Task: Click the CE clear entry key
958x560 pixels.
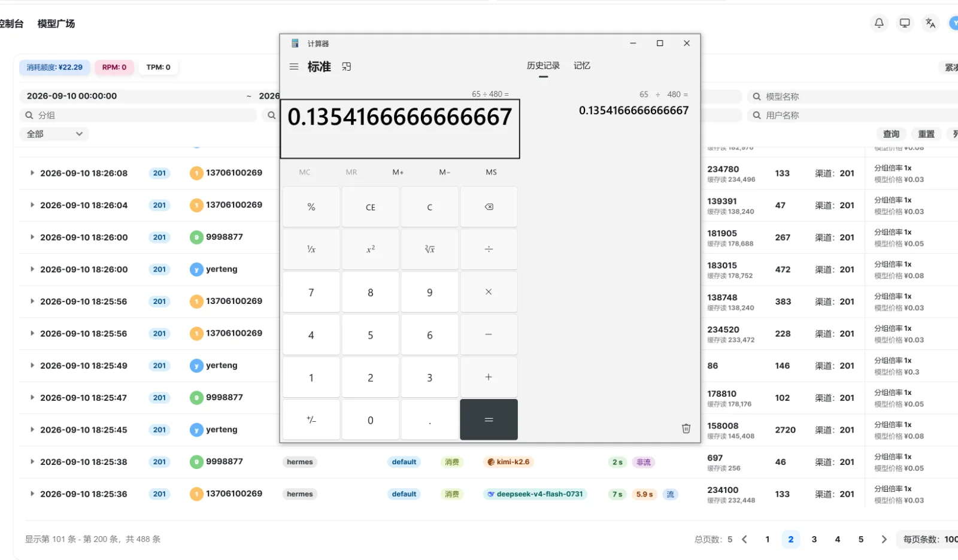Action: (x=371, y=207)
